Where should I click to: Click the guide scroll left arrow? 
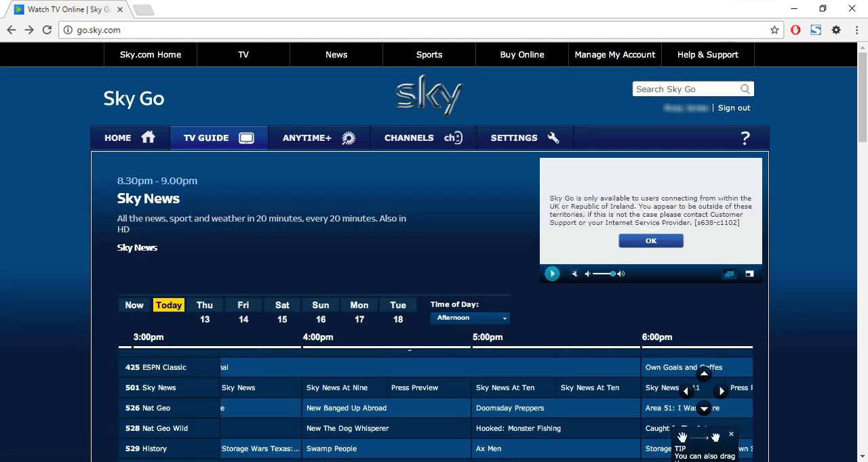[686, 391]
